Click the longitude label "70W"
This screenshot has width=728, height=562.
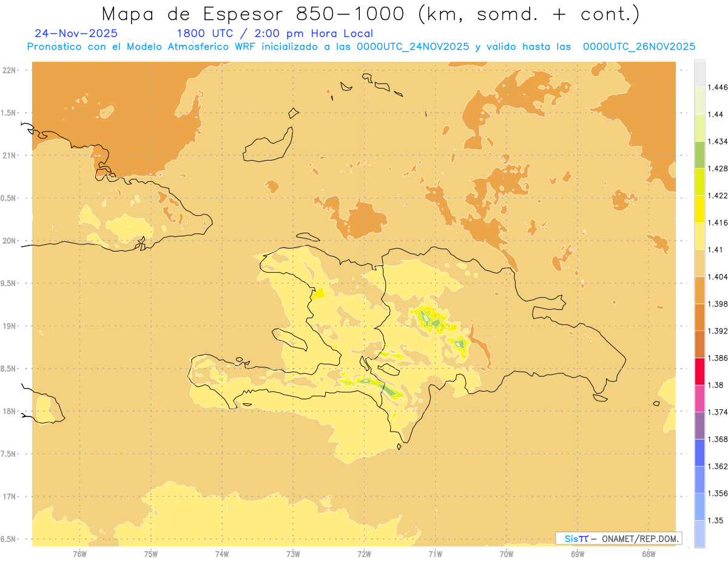[x=507, y=554]
